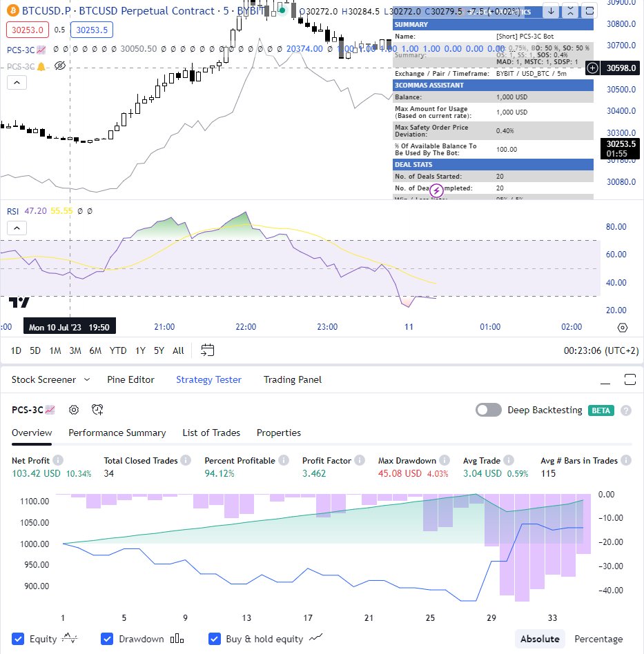The height and width of the screenshot is (654, 644).
Task: Click the Deep Backtesting help icon
Action: [x=625, y=410]
